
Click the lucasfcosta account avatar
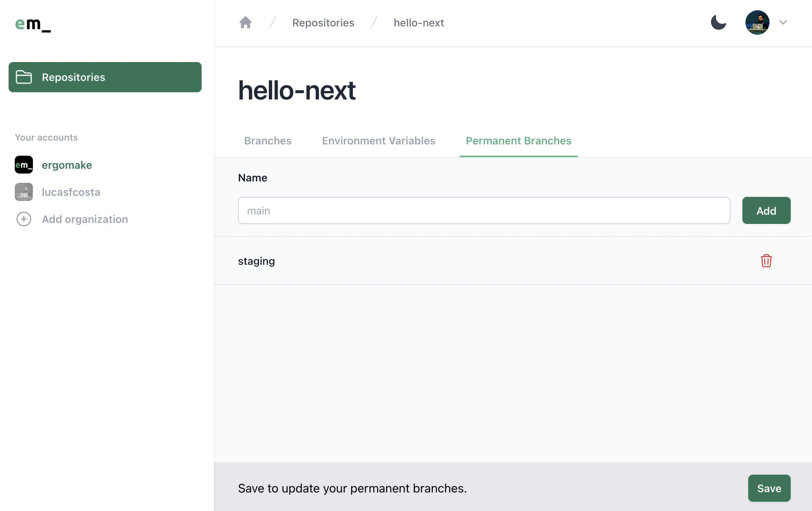tap(24, 192)
